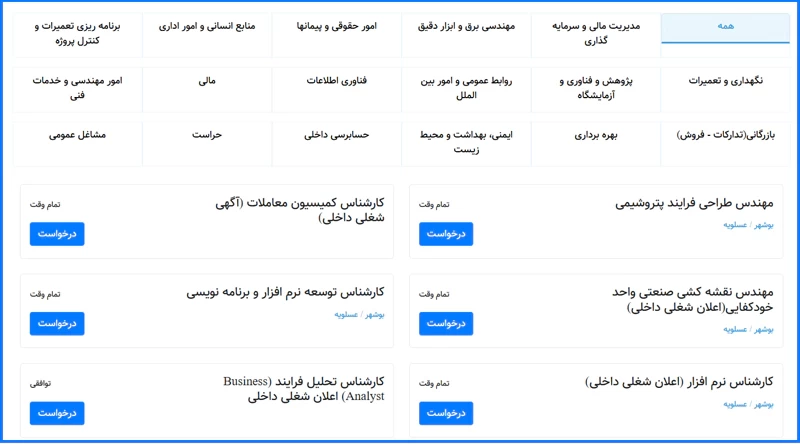The image size is (800, 444).
Task: Click عسلویه link under کارشناس توسعه نرم افزار
Action: click(x=346, y=314)
